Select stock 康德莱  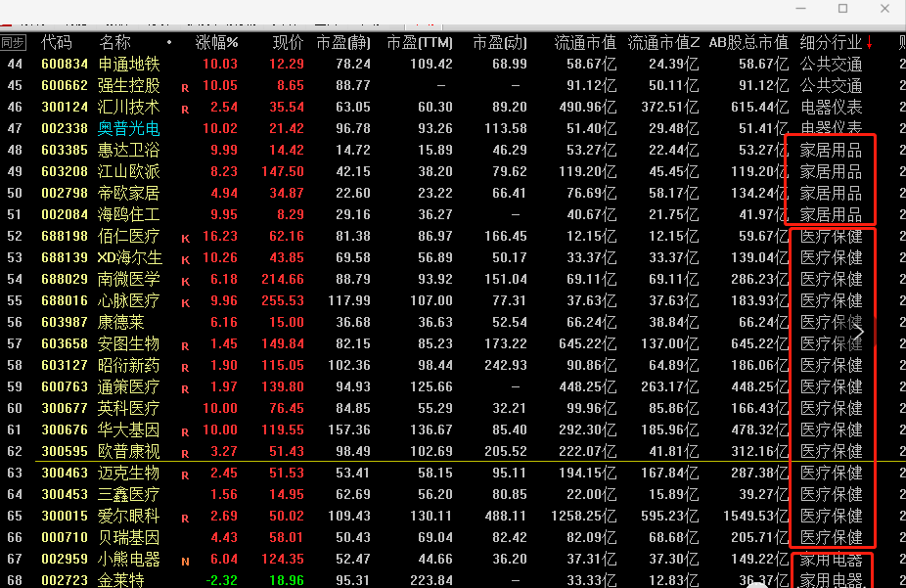pos(120,322)
